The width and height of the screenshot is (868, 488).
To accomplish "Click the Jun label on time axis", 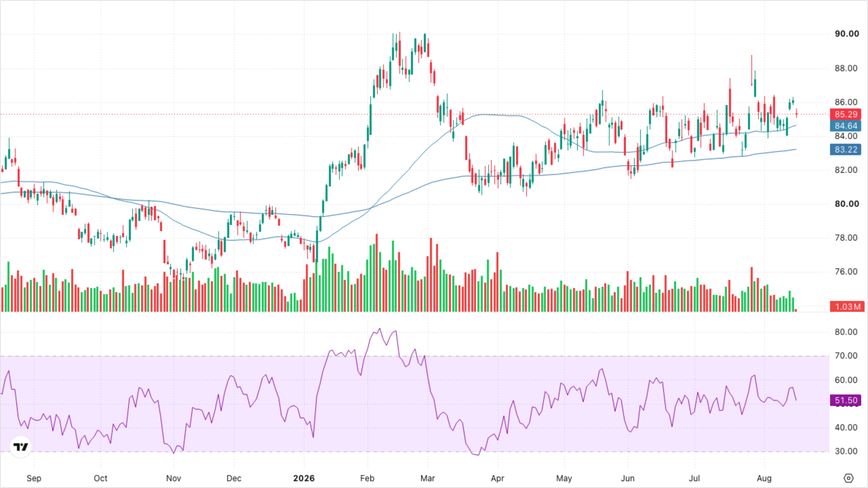I will pos(628,479).
